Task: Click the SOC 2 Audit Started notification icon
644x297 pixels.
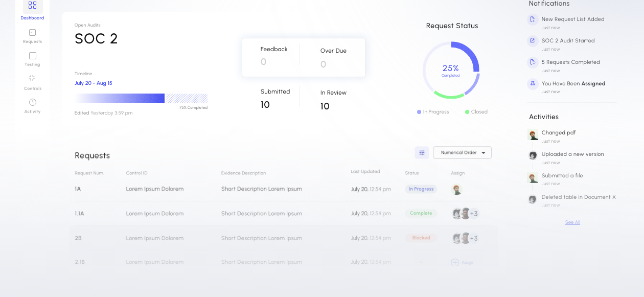Action: click(x=533, y=41)
